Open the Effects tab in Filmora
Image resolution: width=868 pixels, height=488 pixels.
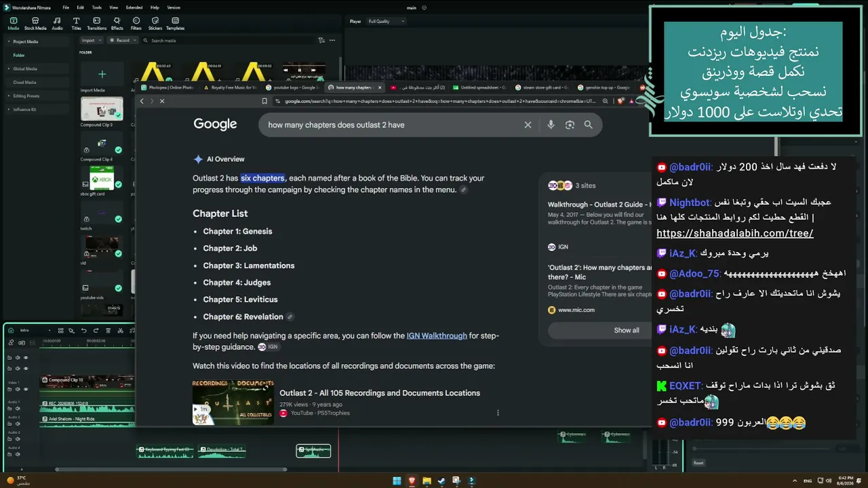coord(117,24)
